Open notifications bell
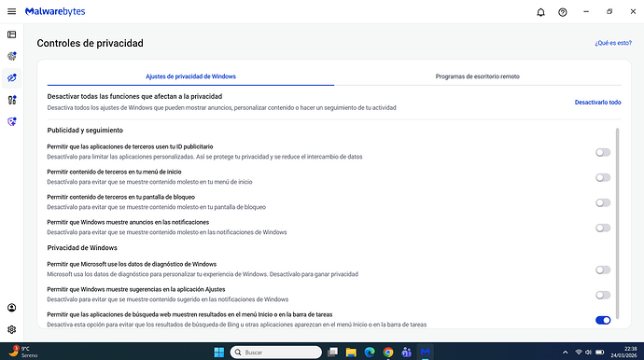Screen dimensions: 644x360 pyautogui.click(x=541, y=12)
